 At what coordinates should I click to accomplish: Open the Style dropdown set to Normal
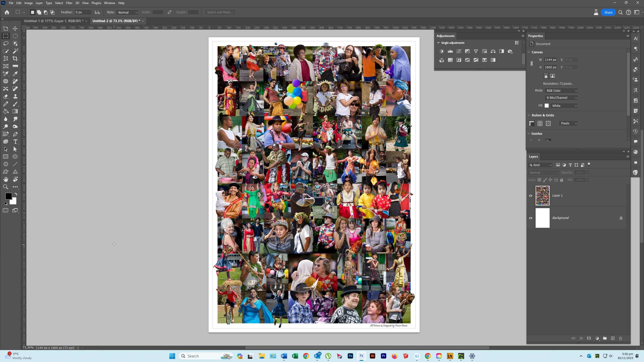pos(128,12)
